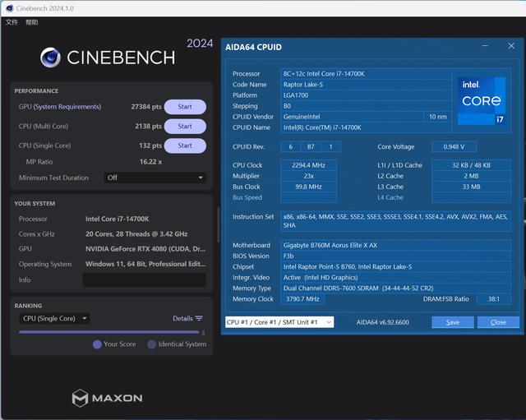Open the 帮助 menu

32,22
